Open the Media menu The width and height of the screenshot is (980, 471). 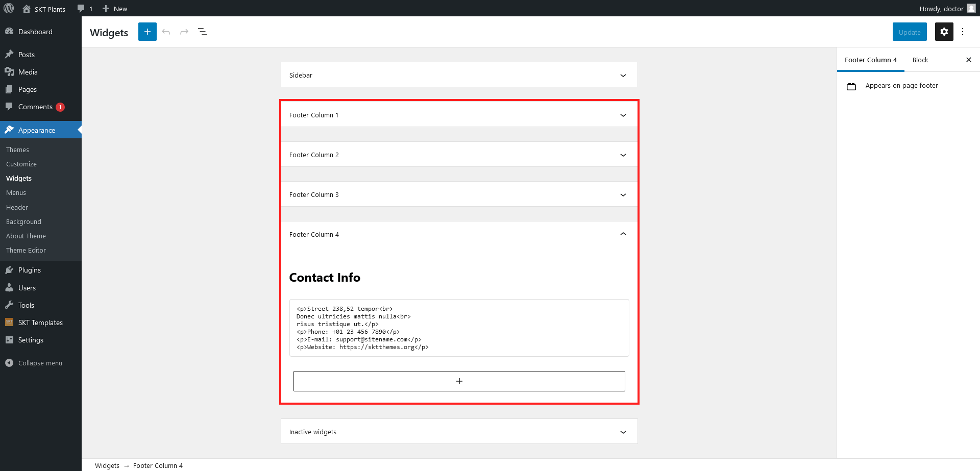(x=28, y=72)
